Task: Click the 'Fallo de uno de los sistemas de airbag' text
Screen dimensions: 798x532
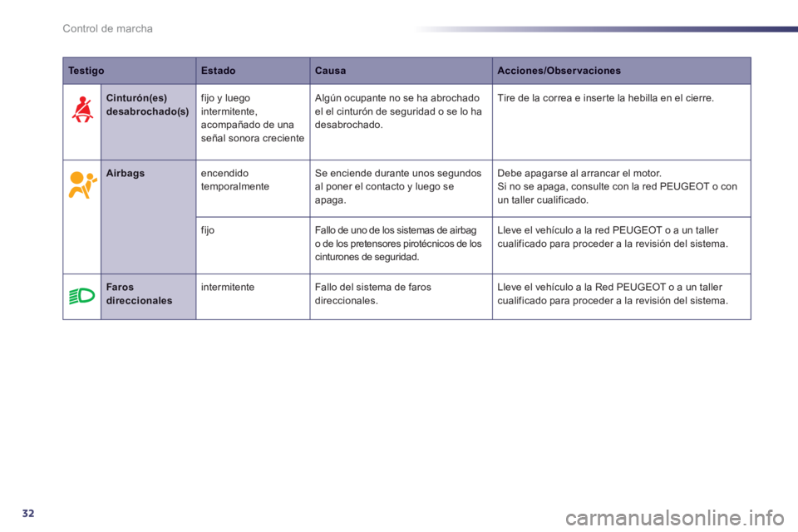Action: click(x=398, y=244)
